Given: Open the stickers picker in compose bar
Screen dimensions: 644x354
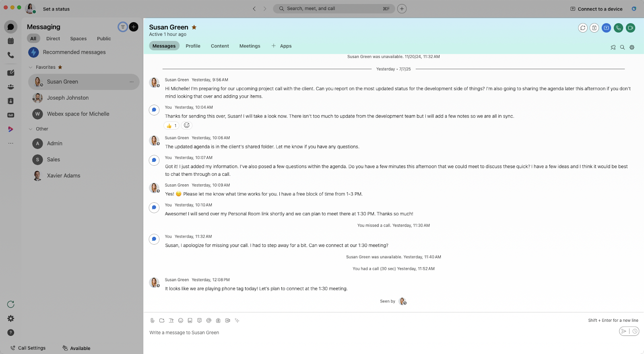Looking at the screenshot, I should (199, 321).
